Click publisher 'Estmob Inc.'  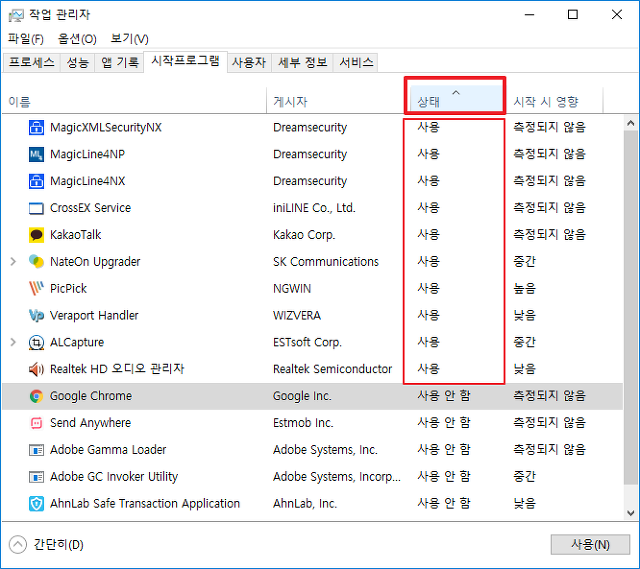(303, 423)
